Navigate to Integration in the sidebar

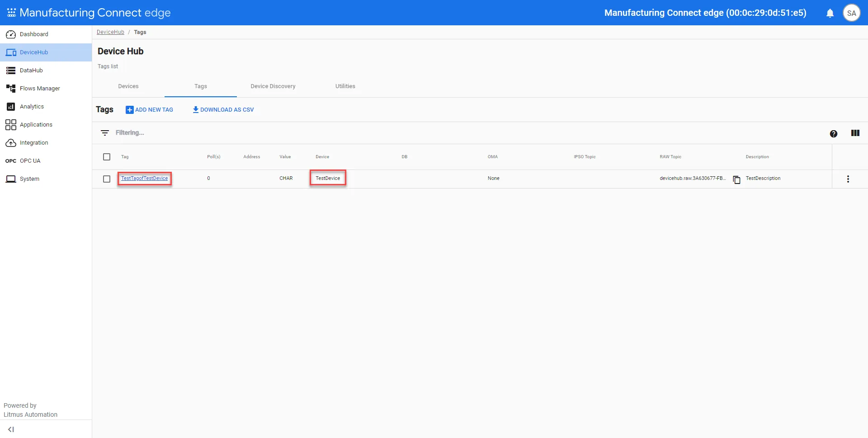point(46,143)
